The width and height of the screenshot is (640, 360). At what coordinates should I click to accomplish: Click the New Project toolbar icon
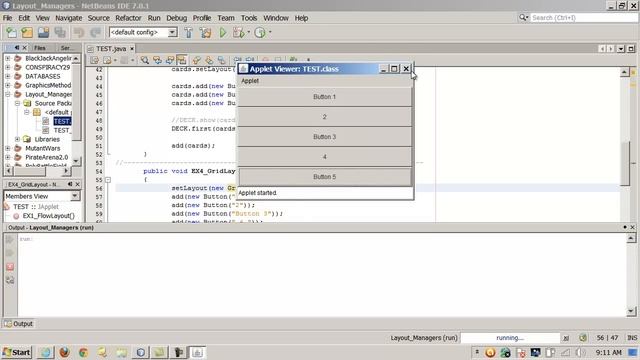click(27, 32)
